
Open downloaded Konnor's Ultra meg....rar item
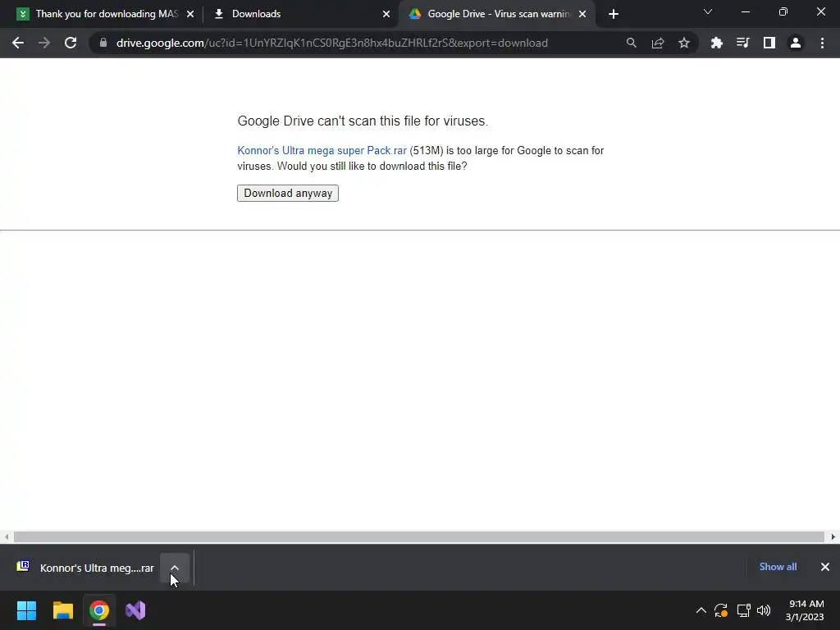tap(85, 568)
